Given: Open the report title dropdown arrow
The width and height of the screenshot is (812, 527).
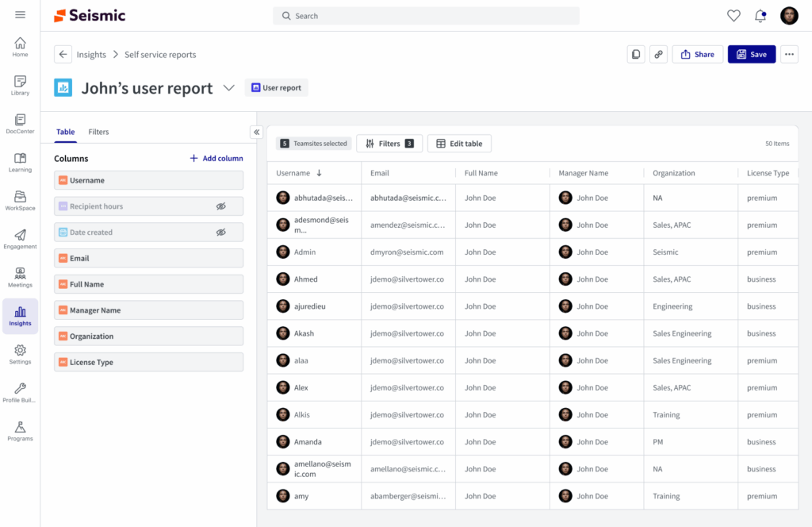Looking at the screenshot, I should (x=229, y=88).
